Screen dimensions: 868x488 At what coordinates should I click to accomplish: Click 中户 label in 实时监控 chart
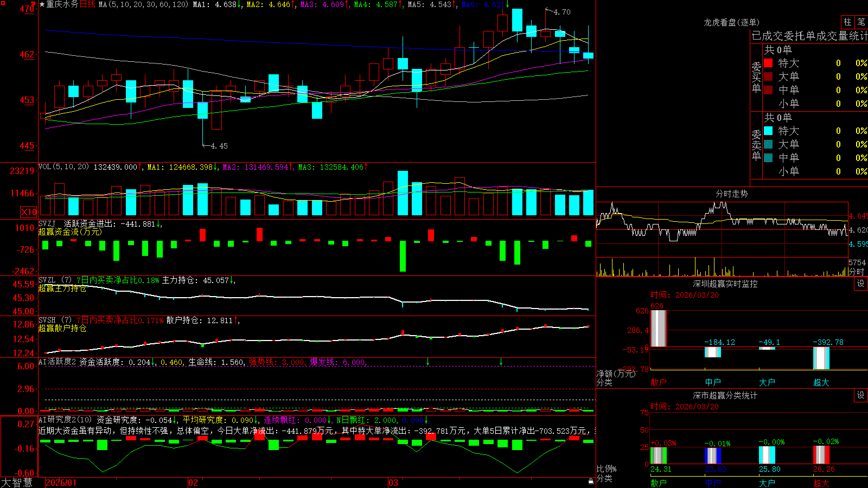(x=713, y=382)
